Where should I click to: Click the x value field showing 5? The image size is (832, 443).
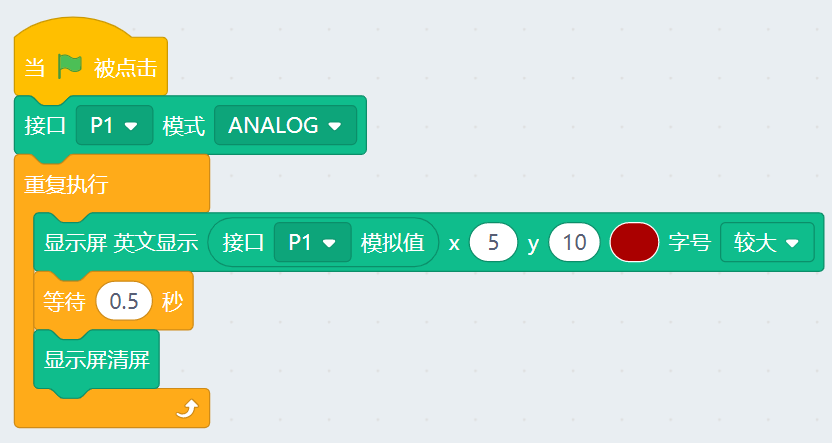(x=493, y=242)
